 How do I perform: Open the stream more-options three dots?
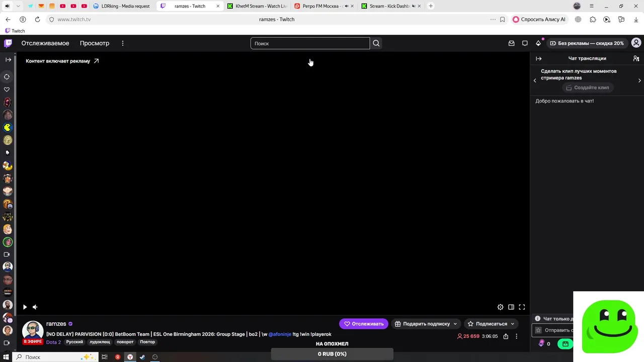coord(516,336)
